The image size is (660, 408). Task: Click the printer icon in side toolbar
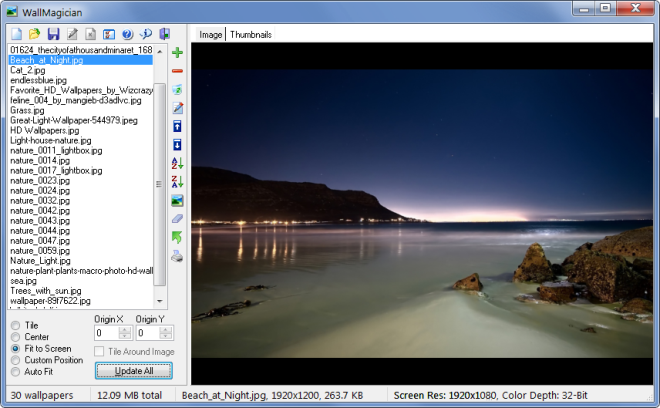click(177, 256)
